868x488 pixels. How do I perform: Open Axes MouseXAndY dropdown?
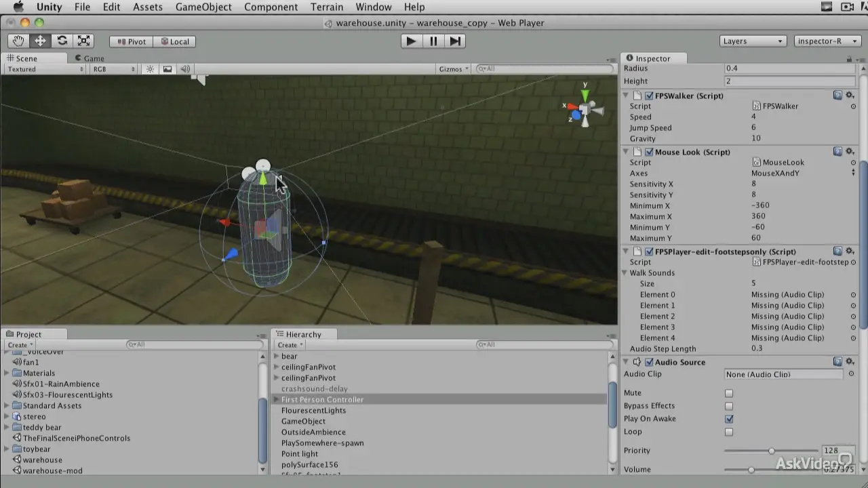point(804,173)
